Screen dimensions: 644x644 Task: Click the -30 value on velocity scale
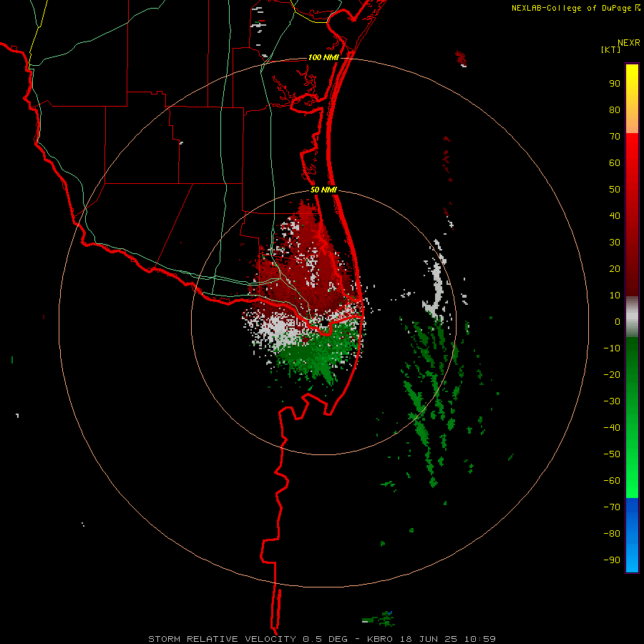(x=612, y=401)
